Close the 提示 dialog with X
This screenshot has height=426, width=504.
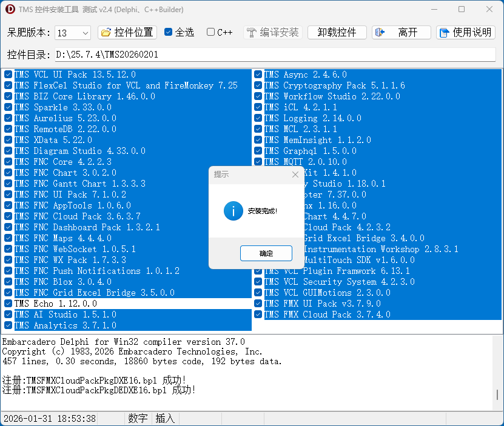click(x=295, y=175)
